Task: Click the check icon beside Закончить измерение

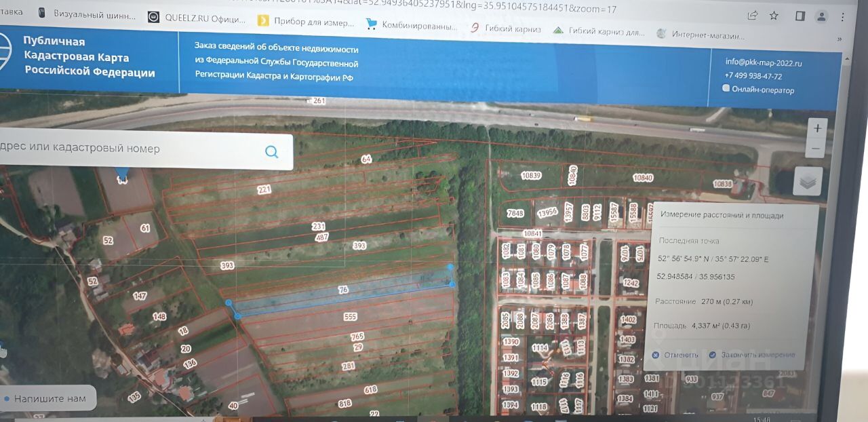Action: click(712, 355)
